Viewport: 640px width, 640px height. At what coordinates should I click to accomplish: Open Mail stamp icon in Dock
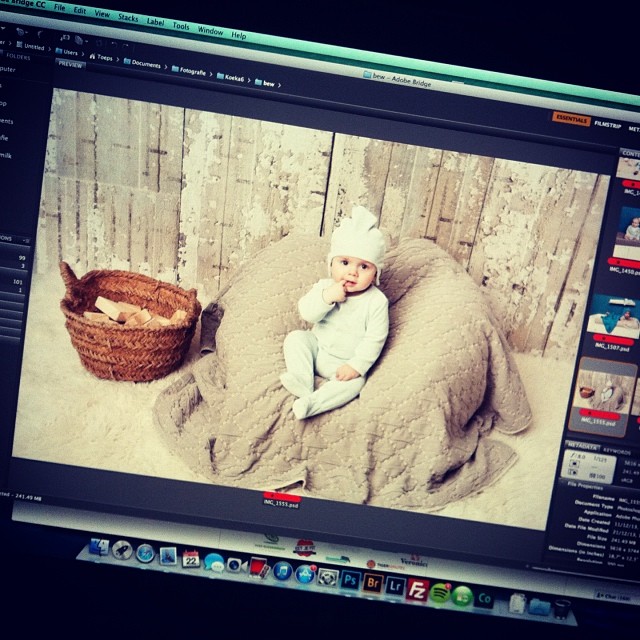pyautogui.click(x=168, y=556)
